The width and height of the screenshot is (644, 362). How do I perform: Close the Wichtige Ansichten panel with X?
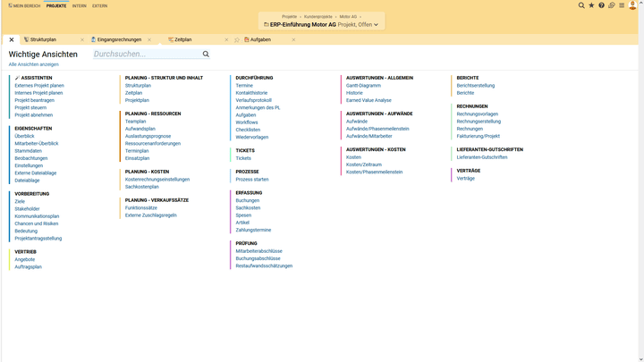coord(12,40)
